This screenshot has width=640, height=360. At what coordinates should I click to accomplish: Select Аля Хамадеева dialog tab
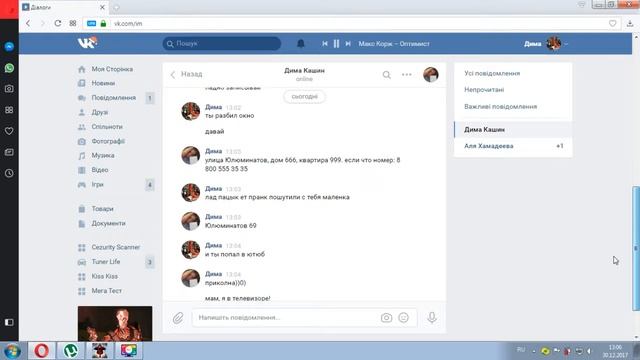click(513, 146)
